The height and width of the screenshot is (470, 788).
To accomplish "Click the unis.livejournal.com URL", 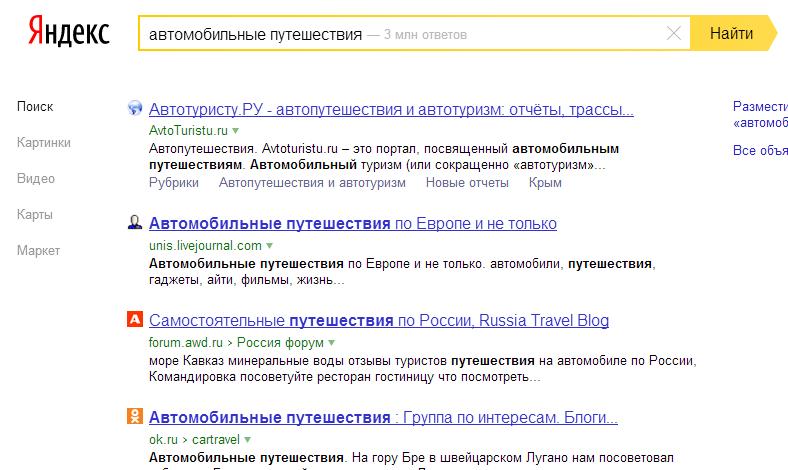I will (x=205, y=246).
